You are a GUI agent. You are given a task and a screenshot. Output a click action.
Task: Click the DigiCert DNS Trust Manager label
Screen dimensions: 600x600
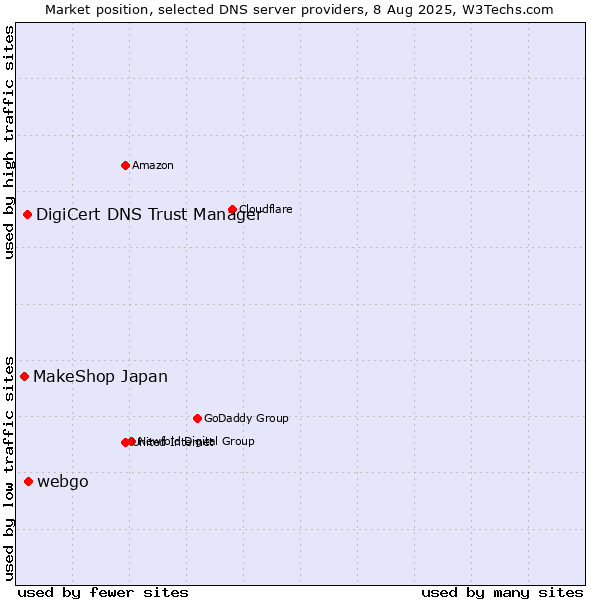tap(149, 215)
